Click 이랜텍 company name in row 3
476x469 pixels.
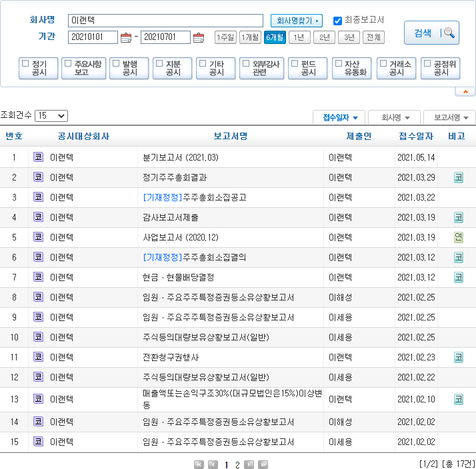coord(61,197)
